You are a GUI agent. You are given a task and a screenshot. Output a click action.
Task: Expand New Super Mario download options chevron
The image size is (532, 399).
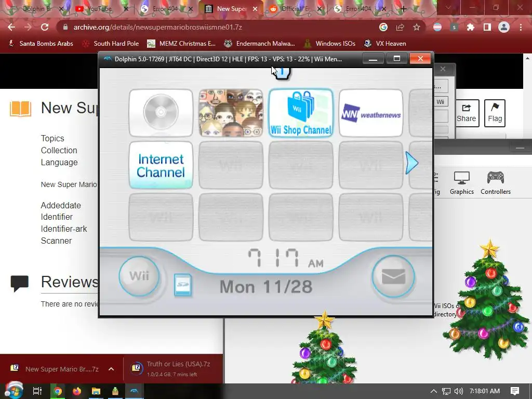click(111, 369)
